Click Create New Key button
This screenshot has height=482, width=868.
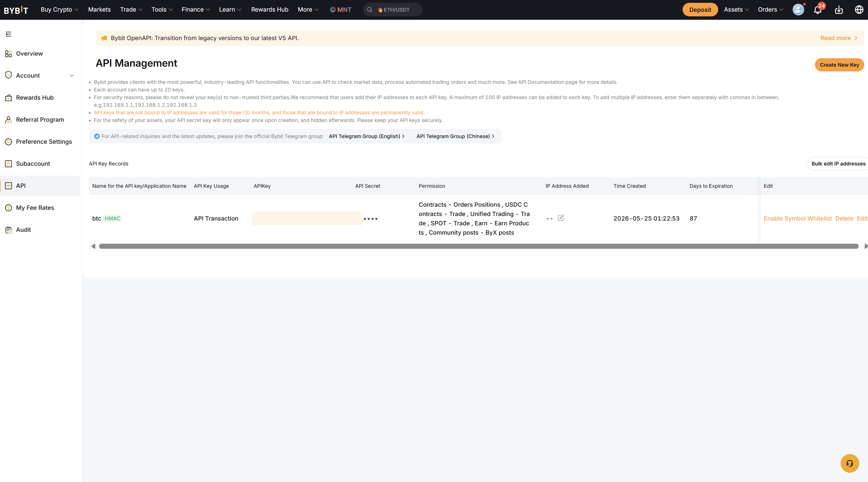click(x=839, y=65)
